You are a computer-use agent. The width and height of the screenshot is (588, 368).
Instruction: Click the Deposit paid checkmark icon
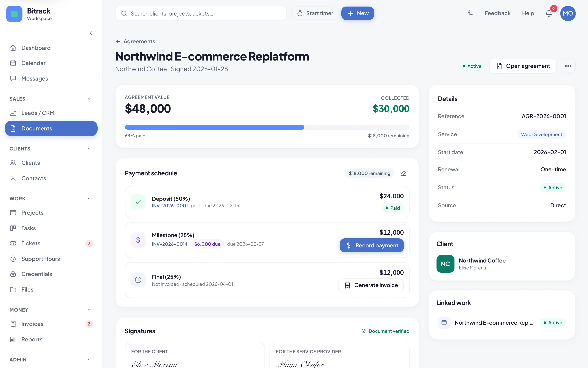138,202
